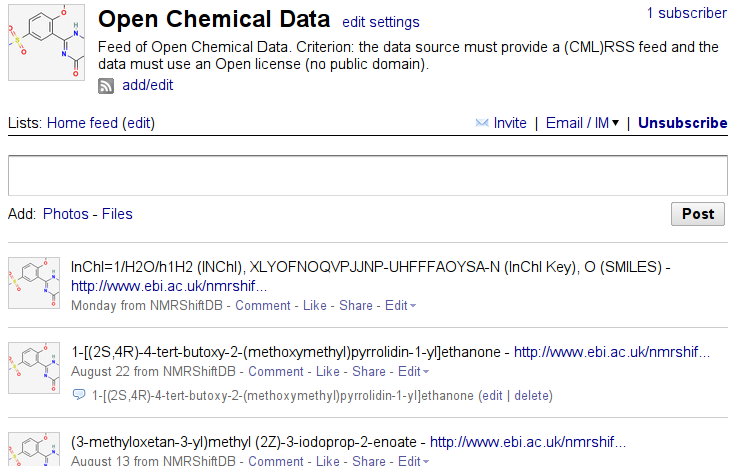745x466 pixels.
Task: Click the 1 subscriber link
Action: pos(686,13)
